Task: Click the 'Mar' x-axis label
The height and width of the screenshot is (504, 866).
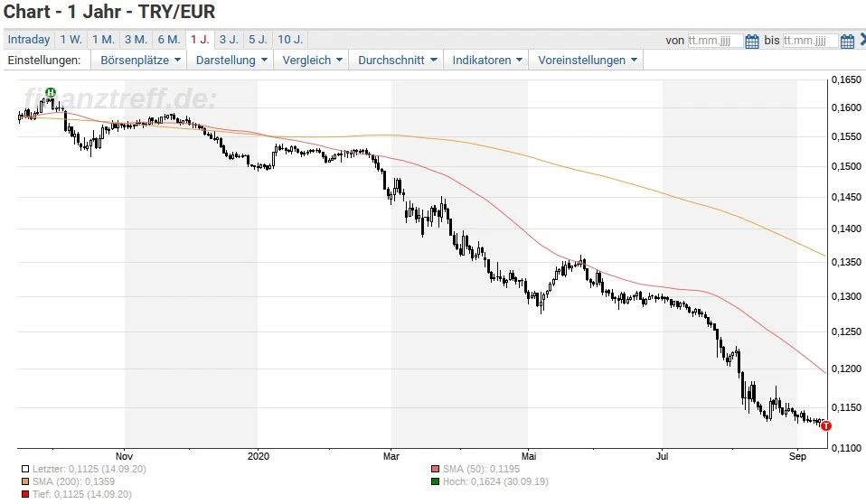Action: coord(391,456)
